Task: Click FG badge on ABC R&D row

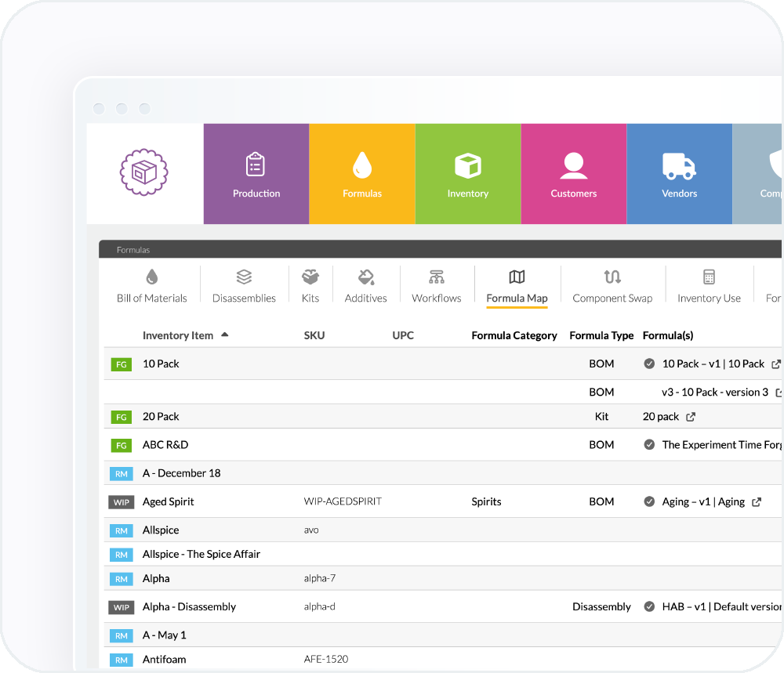Action: coord(122,445)
